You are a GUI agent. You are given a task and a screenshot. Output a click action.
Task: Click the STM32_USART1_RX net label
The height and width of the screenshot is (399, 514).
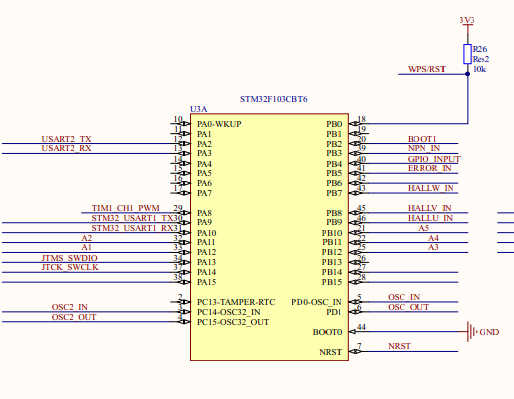134,228
